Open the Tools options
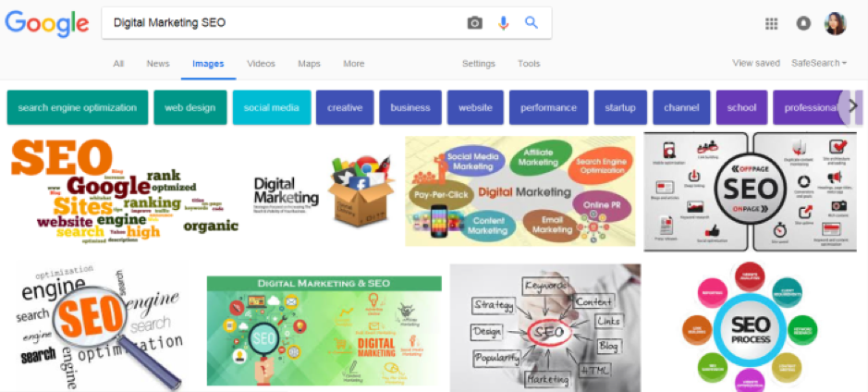The width and height of the screenshot is (868, 392). (529, 64)
